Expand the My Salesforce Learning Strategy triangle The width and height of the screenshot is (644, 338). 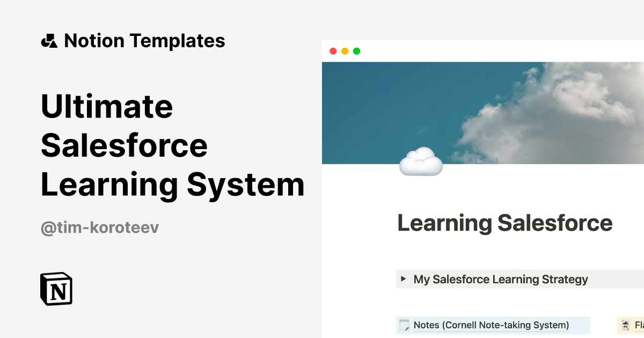[404, 279]
